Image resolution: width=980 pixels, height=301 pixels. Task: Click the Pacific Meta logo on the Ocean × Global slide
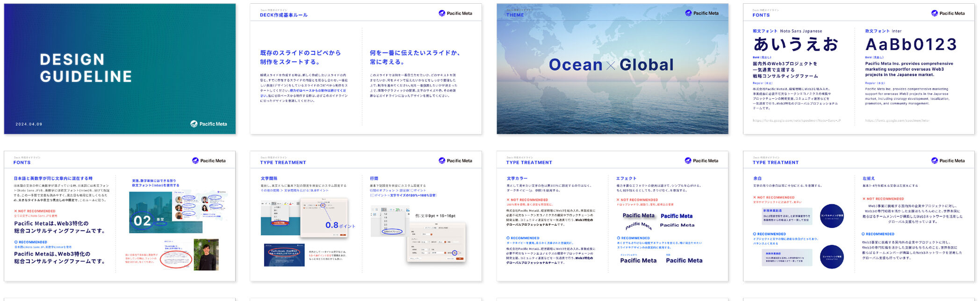(701, 13)
